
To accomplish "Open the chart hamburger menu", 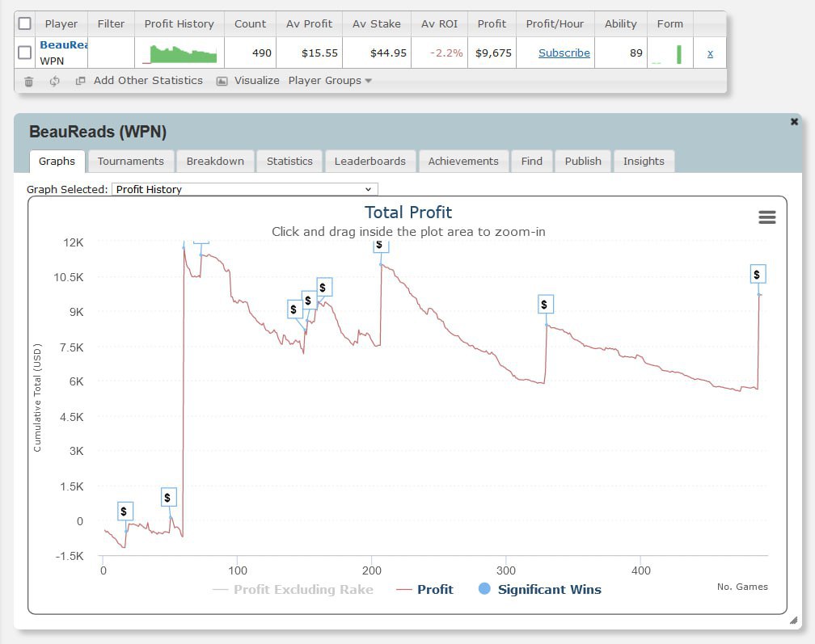I will (x=766, y=217).
